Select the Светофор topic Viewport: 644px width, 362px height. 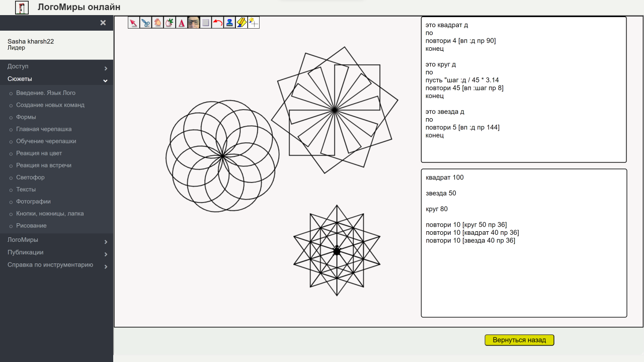point(30,177)
